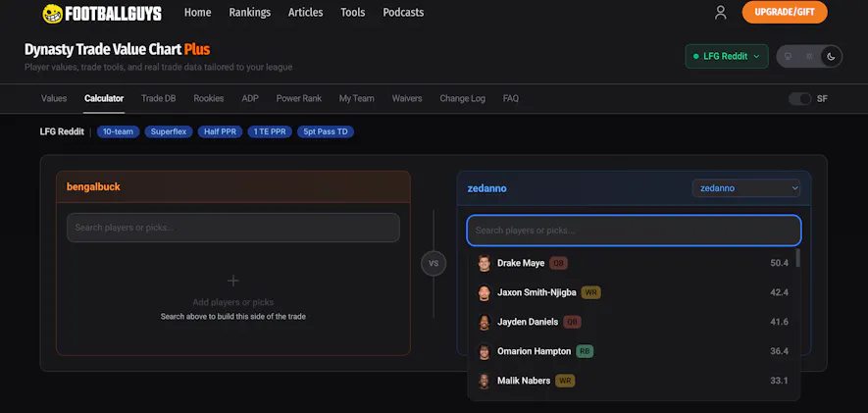Switch to the Values tab
The image size is (868, 413).
(x=54, y=98)
